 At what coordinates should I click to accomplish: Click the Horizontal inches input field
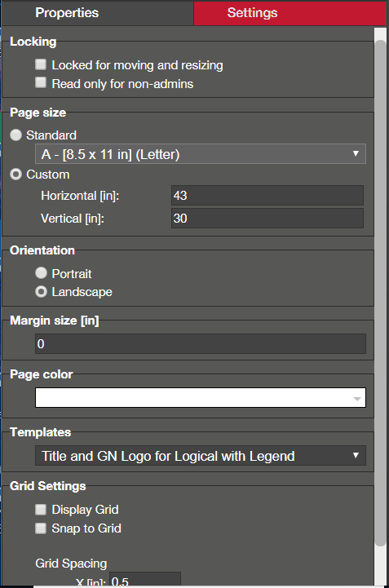(x=267, y=196)
